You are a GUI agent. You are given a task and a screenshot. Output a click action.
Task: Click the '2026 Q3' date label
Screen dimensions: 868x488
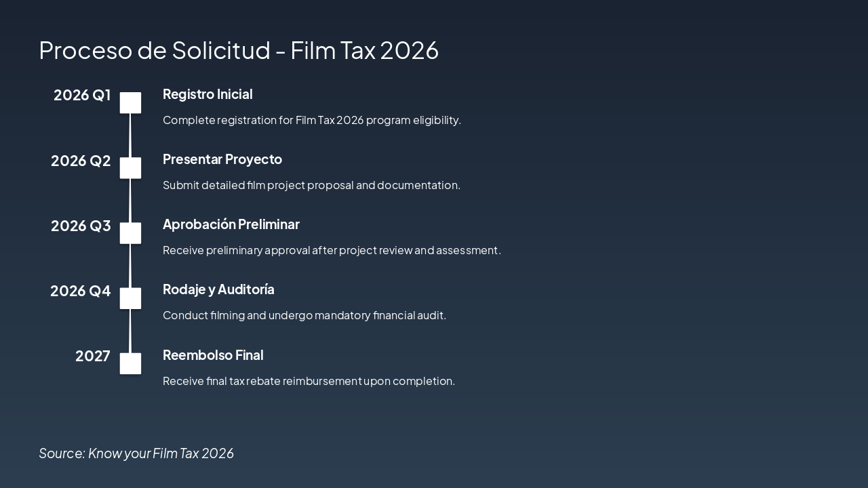coord(81,226)
